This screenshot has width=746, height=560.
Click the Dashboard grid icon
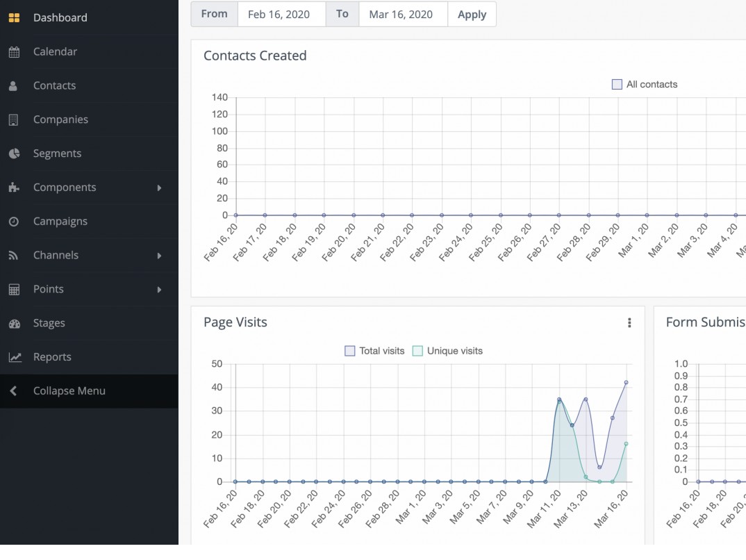pyautogui.click(x=15, y=17)
